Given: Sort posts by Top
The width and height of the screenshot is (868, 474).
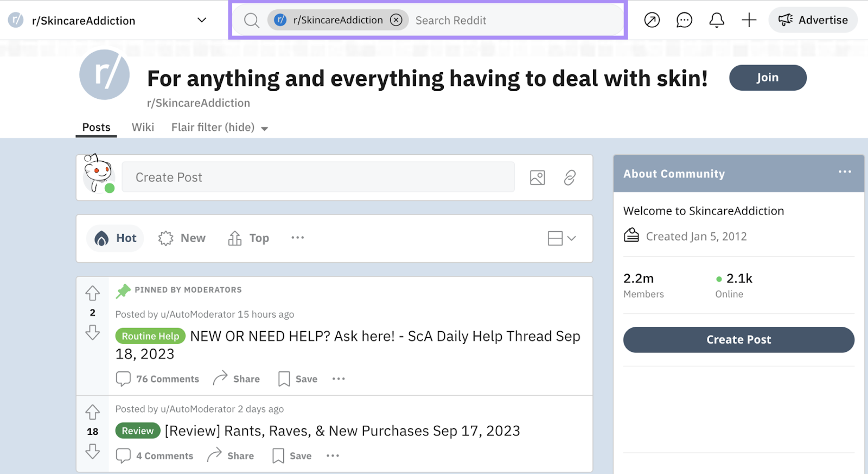Looking at the screenshot, I should point(248,238).
